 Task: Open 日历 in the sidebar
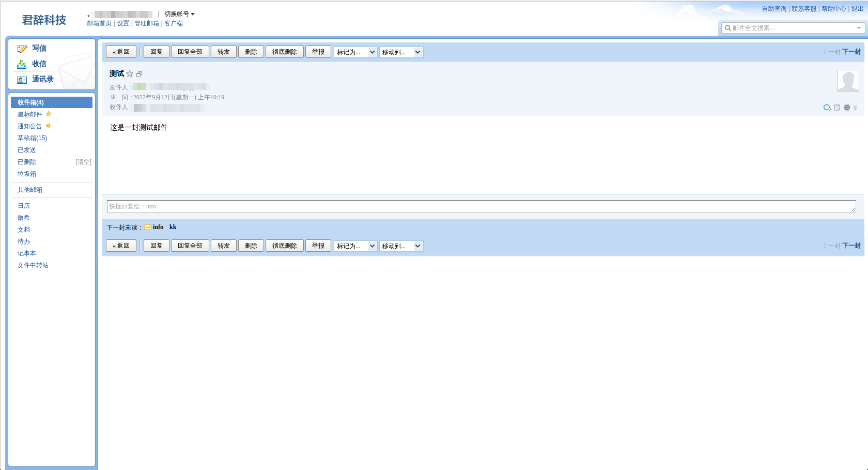24,206
